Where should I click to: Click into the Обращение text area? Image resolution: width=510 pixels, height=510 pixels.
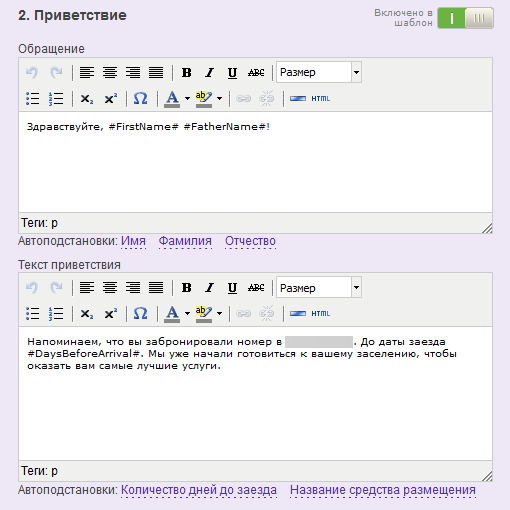[x=256, y=162]
